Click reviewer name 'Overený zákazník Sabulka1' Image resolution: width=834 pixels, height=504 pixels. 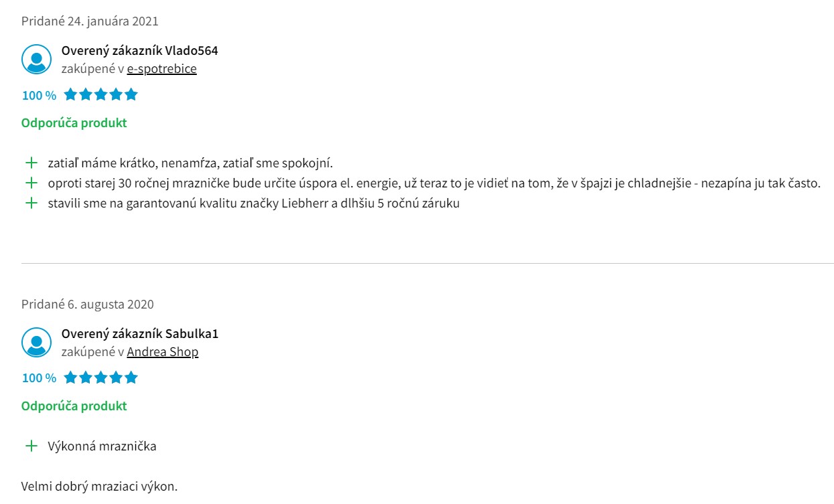click(x=140, y=333)
